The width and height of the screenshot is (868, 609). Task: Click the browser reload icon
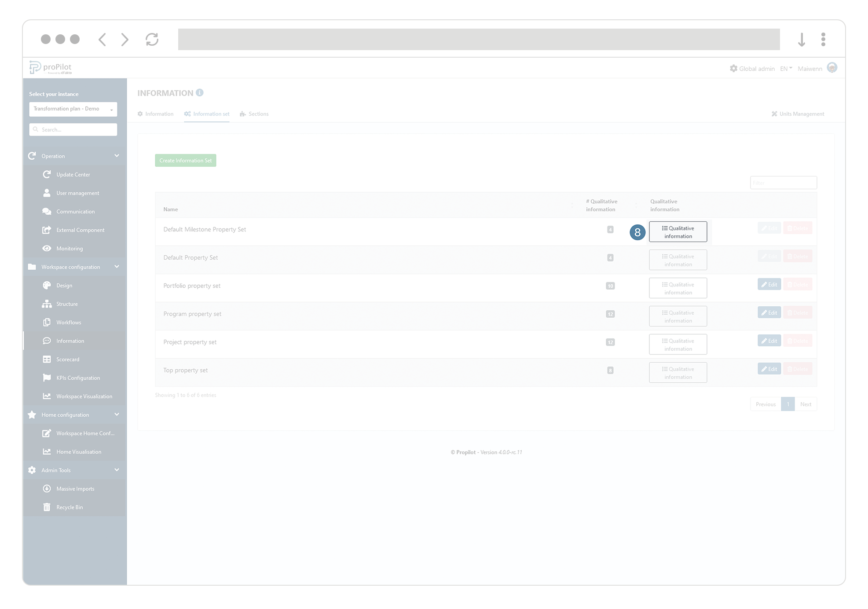click(152, 40)
